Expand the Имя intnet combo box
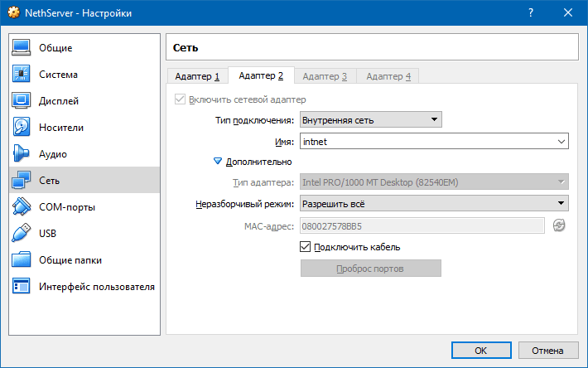 tap(561, 142)
